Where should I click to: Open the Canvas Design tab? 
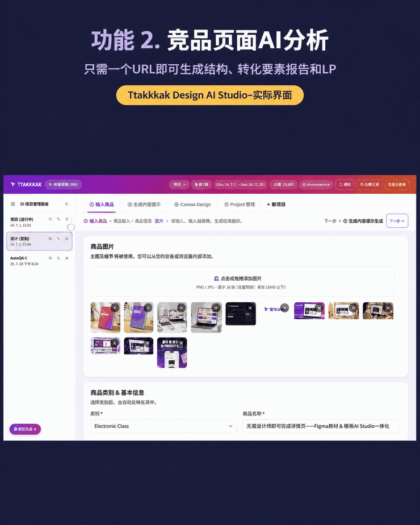click(x=192, y=204)
